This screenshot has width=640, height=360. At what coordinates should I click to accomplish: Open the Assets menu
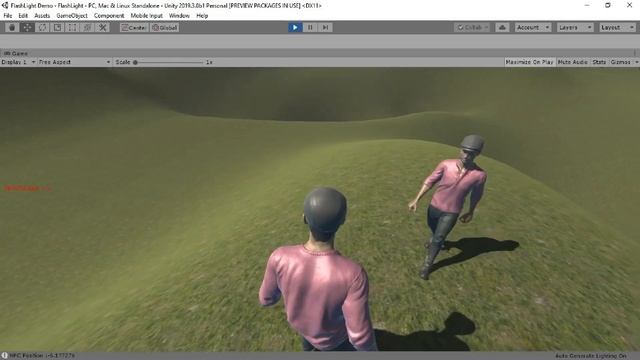point(42,16)
